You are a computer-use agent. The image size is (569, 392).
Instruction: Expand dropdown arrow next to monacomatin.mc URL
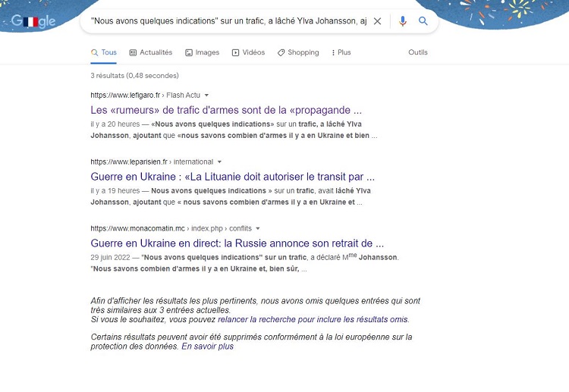pyautogui.click(x=258, y=228)
